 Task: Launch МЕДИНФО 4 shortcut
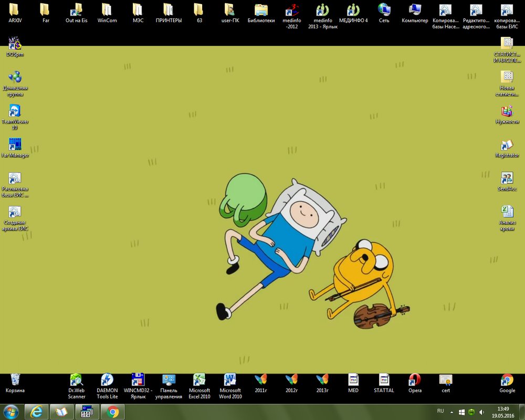(353, 14)
